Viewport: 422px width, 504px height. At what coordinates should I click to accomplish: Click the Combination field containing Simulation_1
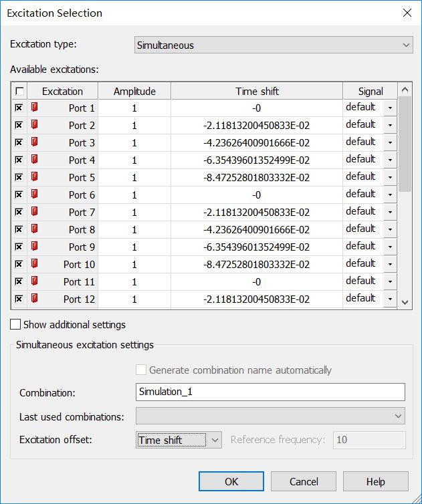click(x=270, y=392)
